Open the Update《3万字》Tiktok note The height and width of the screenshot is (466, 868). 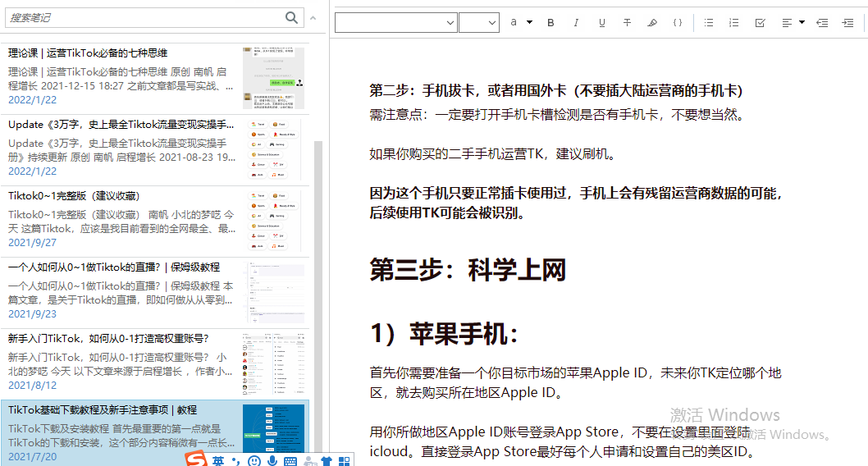(155, 150)
